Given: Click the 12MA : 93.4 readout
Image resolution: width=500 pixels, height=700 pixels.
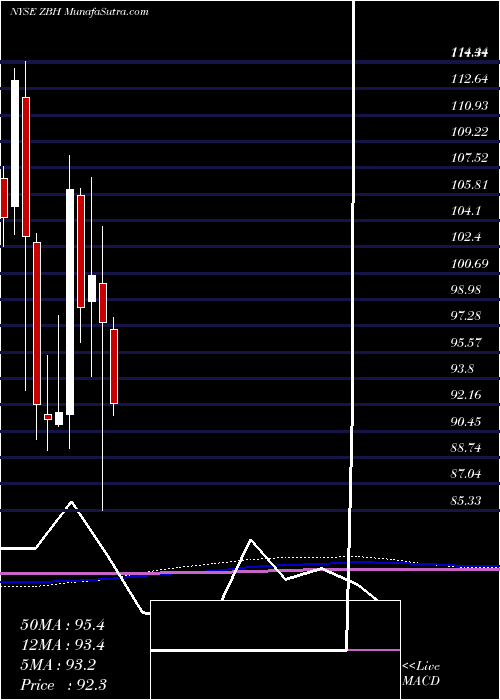Looking at the screenshot, I should tap(62, 645).
